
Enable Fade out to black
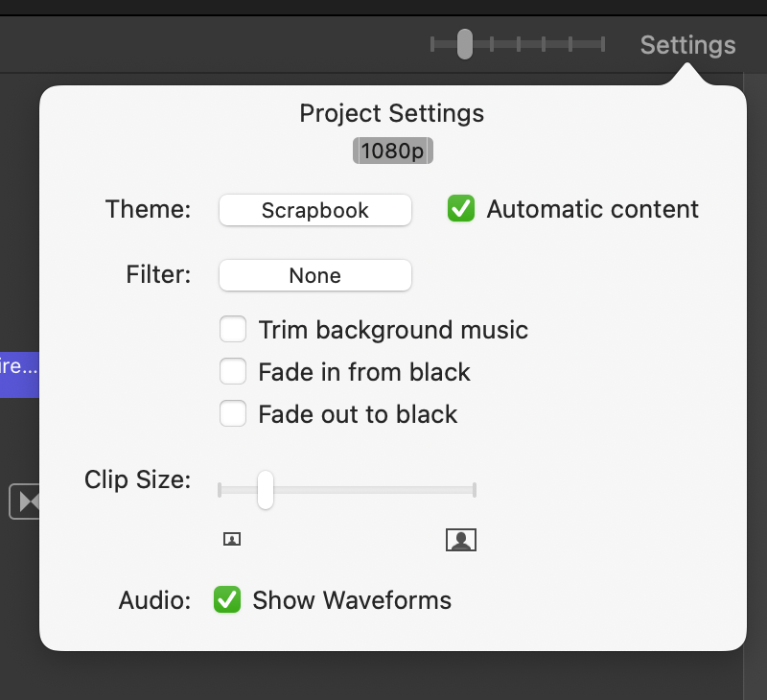[x=233, y=413]
